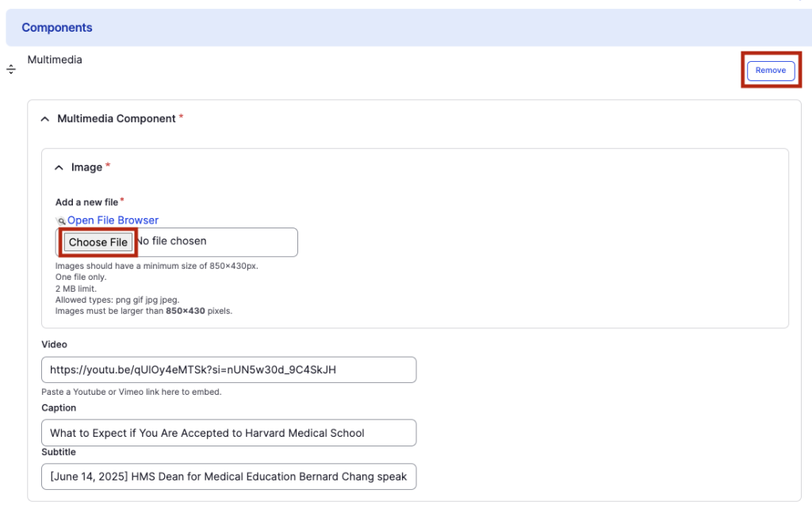Click the Choose File button
The image size is (812, 509).
[x=98, y=242]
